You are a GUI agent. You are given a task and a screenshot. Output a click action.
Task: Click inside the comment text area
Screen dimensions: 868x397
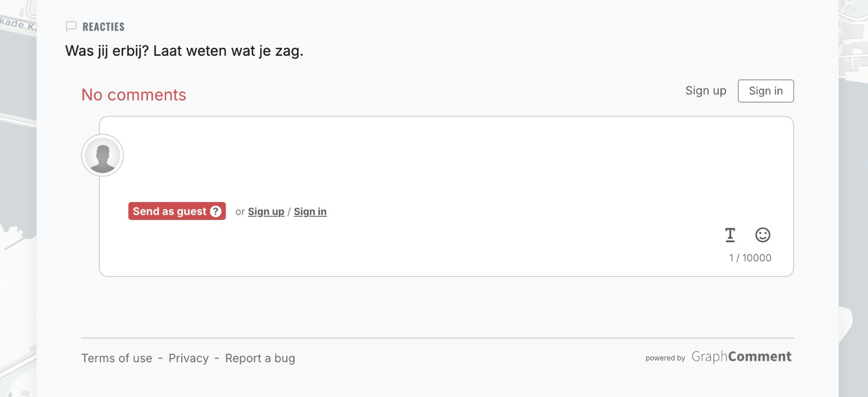click(434, 157)
